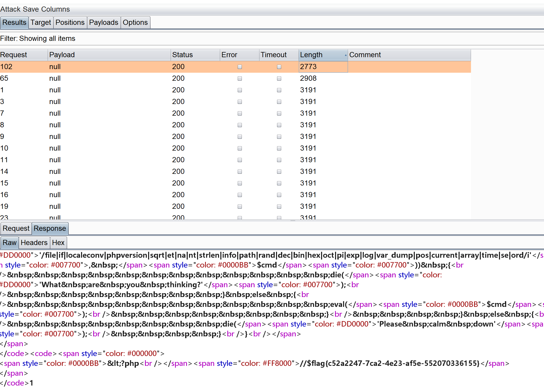Switch to the Positions tab
544x392 pixels.
pos(70,23)
